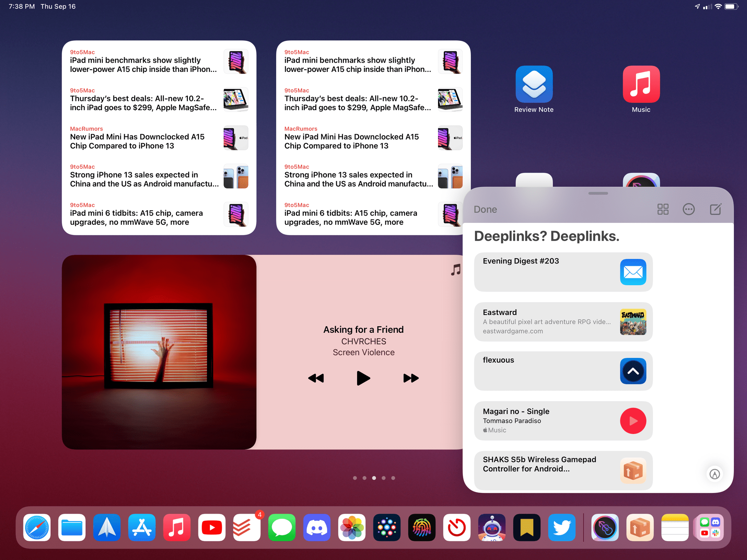This screenshot has height=560, width=747.
Task: Open Notes app in the dock
Action: [675, 528]
